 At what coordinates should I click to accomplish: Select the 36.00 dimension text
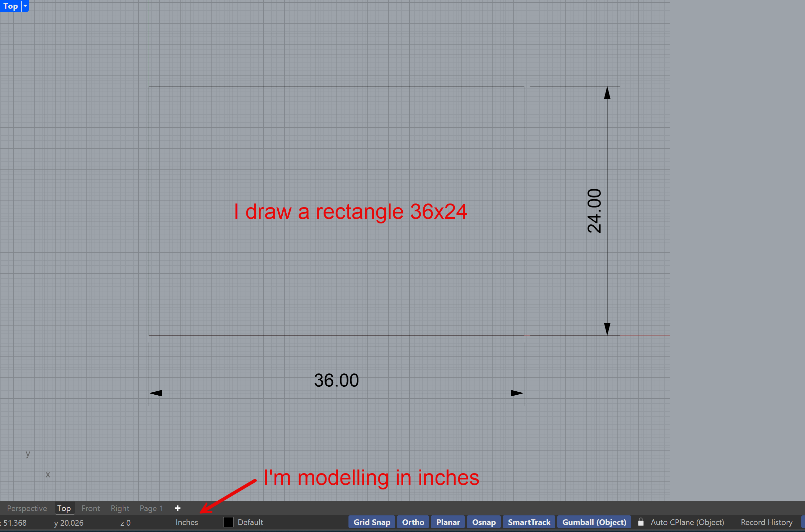[336, 380]
